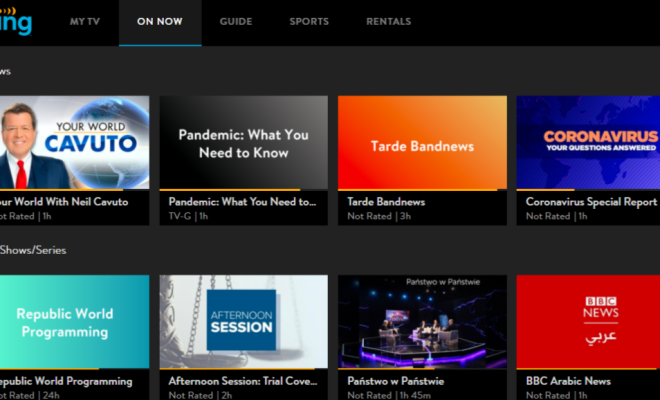Open the Your World Cavuto thumbnail
The width and height of the screenshot is (660, 400).
click(75, 142)
